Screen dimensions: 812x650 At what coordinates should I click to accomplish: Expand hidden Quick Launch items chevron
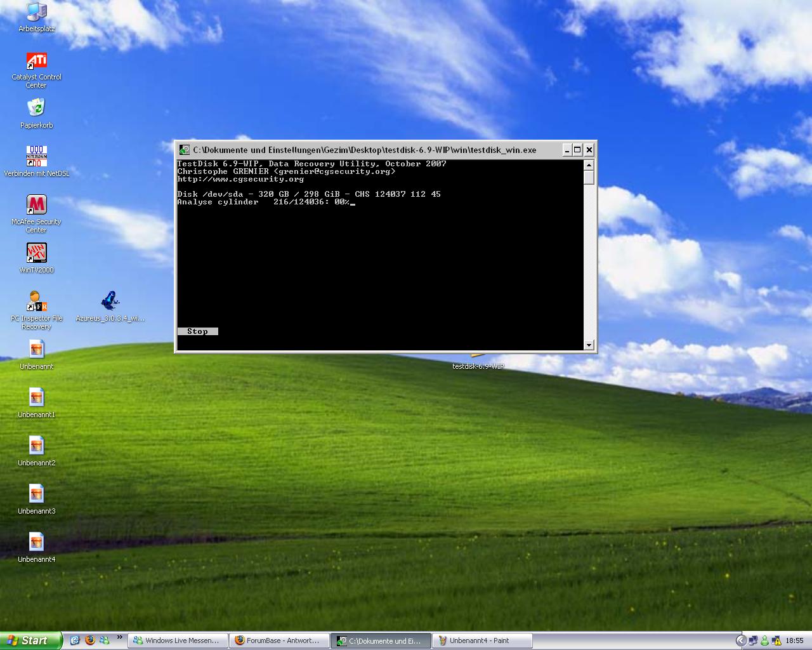point(119,637)
